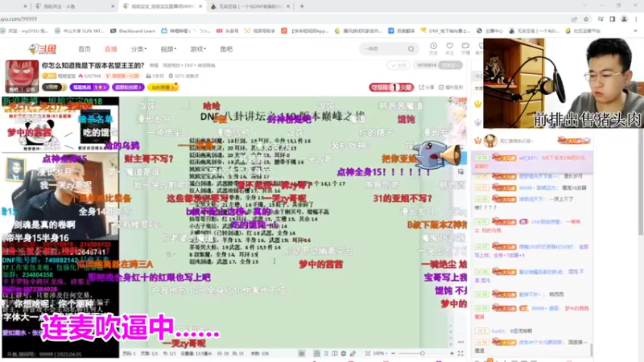This screenshot has width=644, height=362.
Task: Expand the 分类 category dropdown
Action: (138, 49)
